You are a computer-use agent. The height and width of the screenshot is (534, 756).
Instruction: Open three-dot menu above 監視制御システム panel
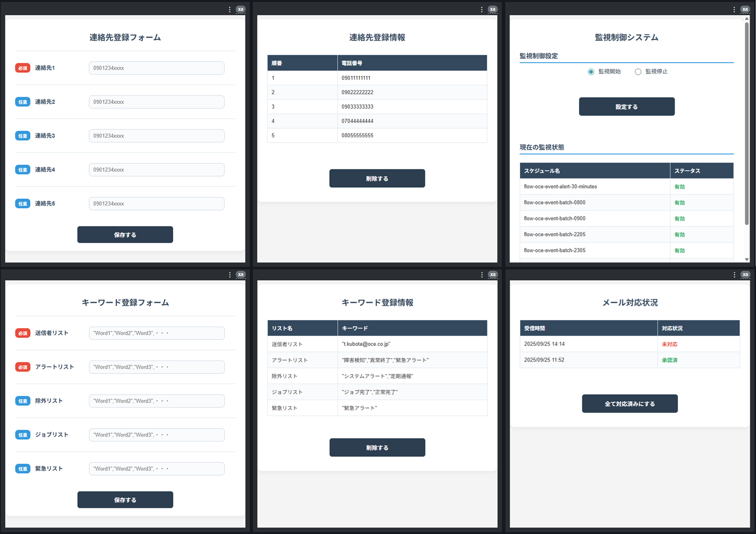point(734,10)
